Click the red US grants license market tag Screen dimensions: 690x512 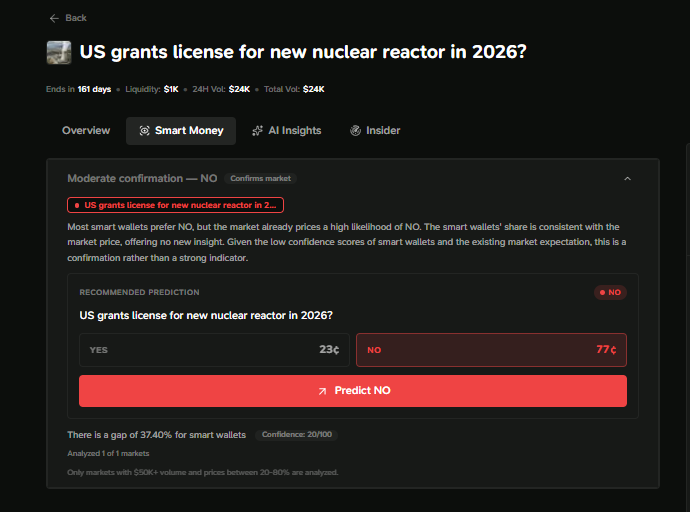click(x=176, y=205)
